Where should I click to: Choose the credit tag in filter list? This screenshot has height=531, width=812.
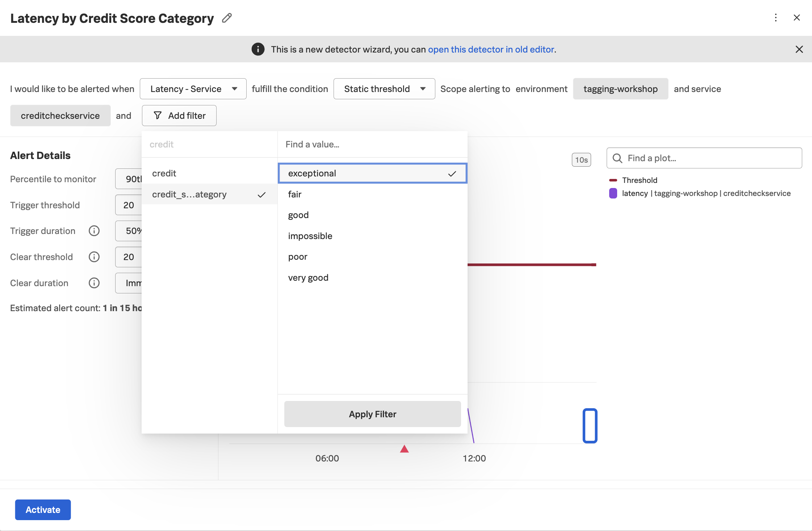click(164, 173)
